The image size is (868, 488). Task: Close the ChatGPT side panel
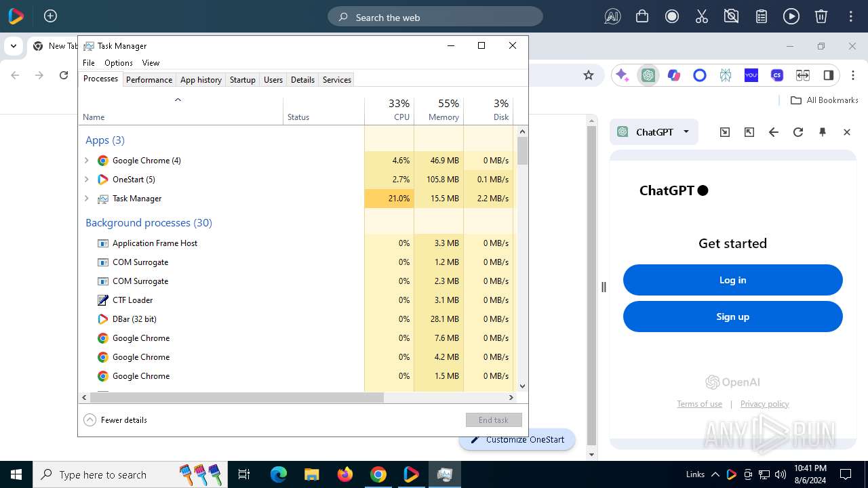point(847,132)
